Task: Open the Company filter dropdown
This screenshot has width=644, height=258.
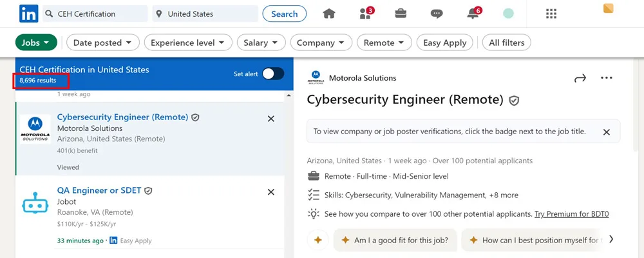Action: (x=321, y=43)
